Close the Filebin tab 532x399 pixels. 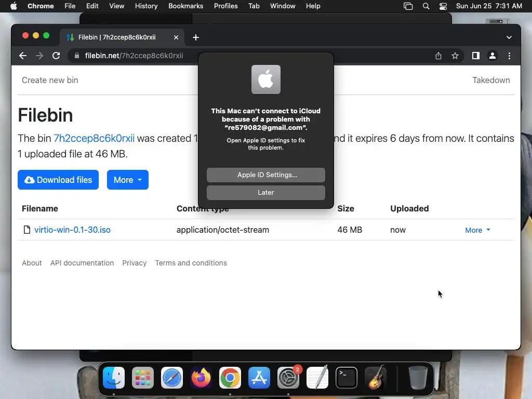point(176,37)
